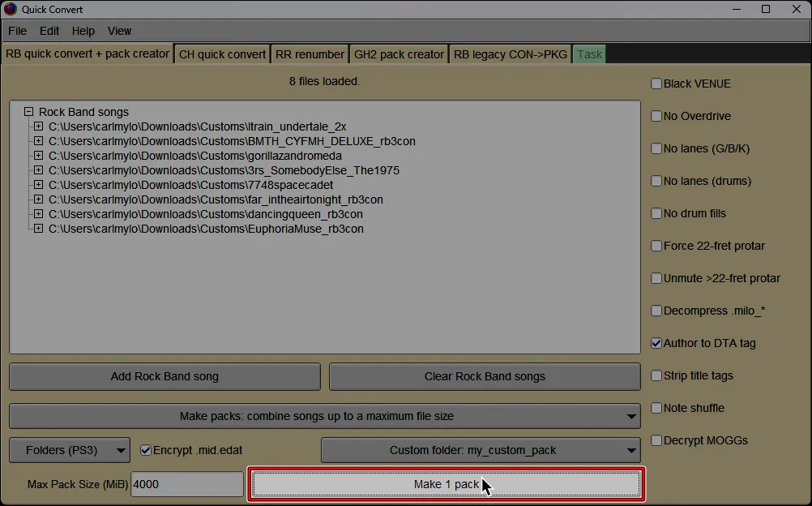Click the Quick Convert app icon in title bar
812x506 pixels.
[x=10, y=10]
